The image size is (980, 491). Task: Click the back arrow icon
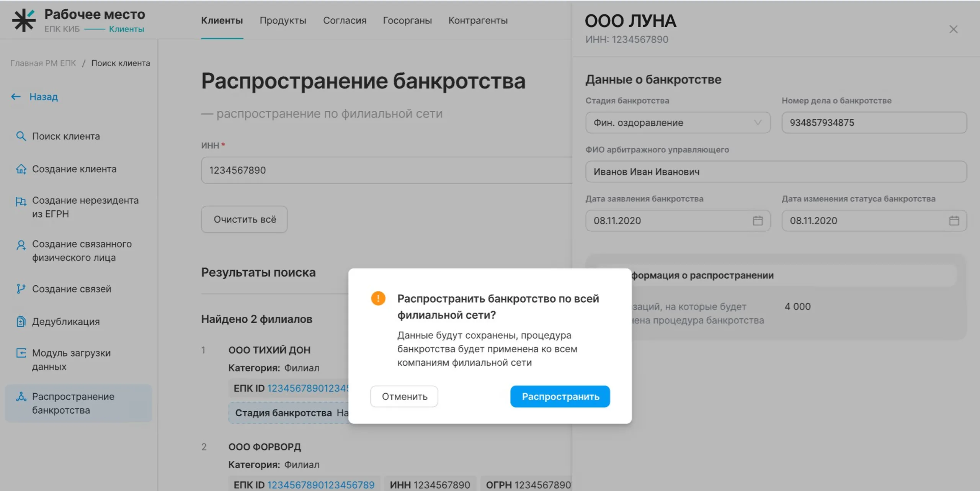pos(16,97)
